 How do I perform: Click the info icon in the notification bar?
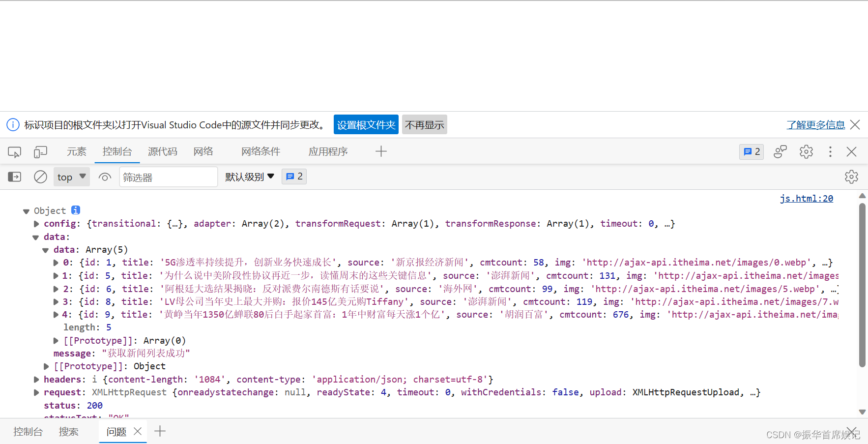13,125
